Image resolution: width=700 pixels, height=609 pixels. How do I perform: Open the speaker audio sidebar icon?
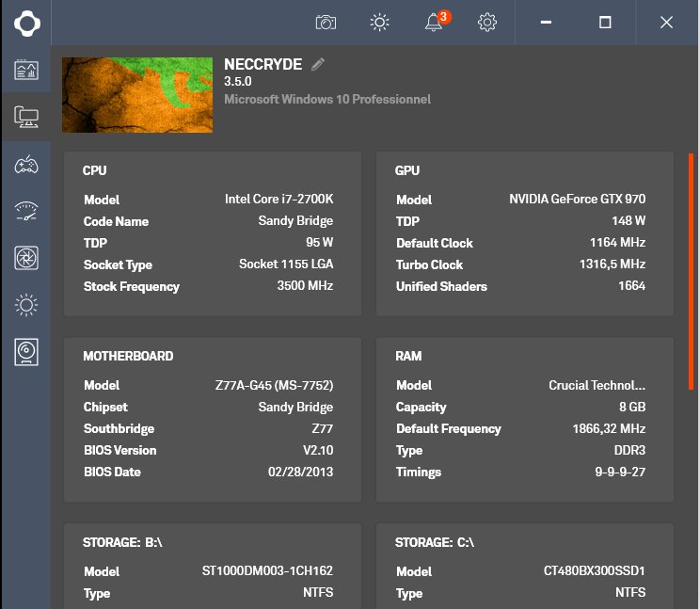tap(25, 352)
